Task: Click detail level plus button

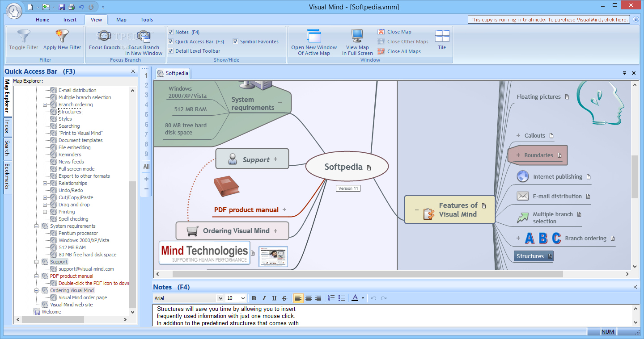Action: [x=146, y=179]
